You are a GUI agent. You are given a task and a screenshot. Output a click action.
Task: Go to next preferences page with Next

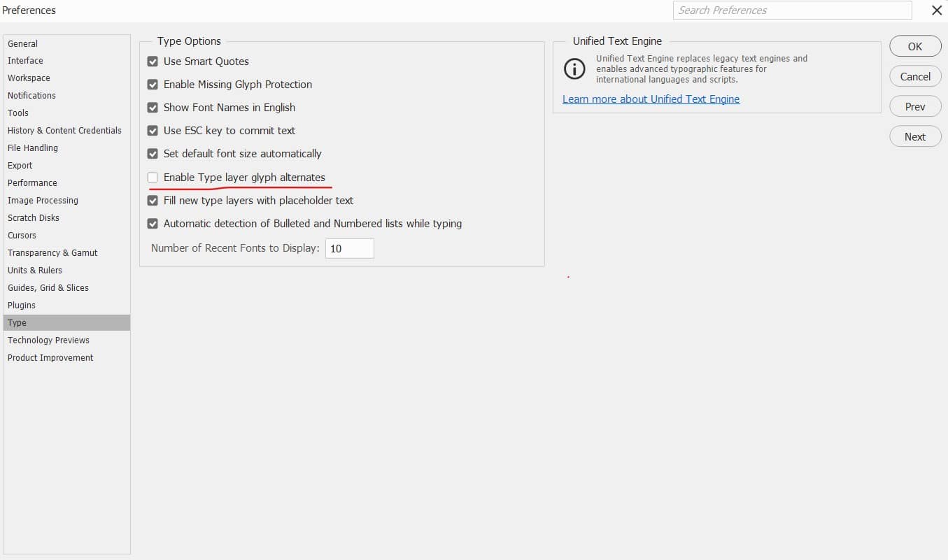point(915,137)
